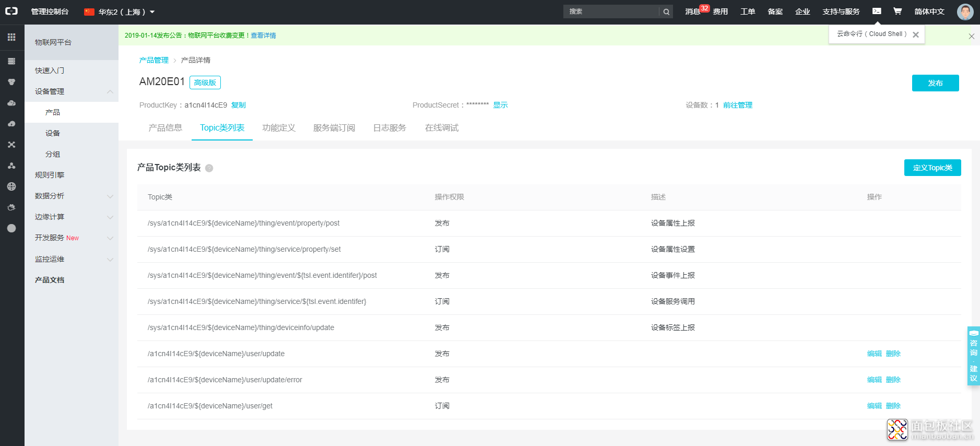Screen dimensions: 980x446
Task: Open 费用 in top navigation
Action: point(721,11)
